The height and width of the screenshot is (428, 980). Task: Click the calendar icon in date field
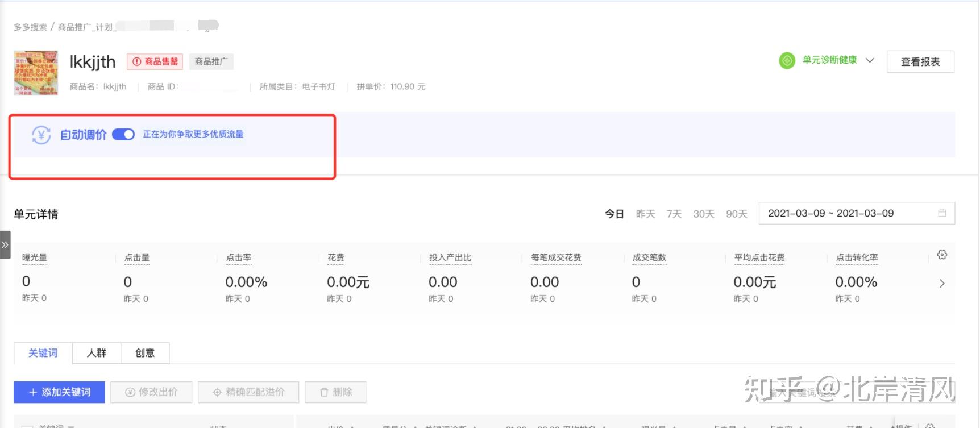click(942, 213)
